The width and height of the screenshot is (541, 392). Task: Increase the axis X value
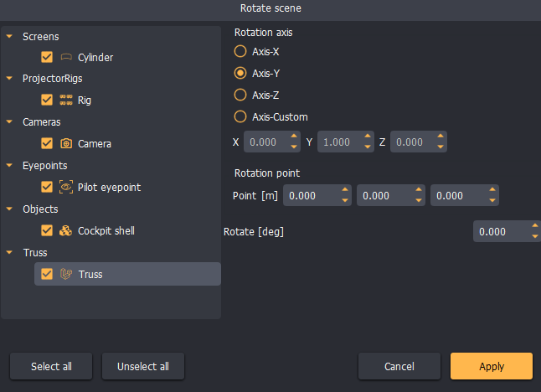coord(294,137)
